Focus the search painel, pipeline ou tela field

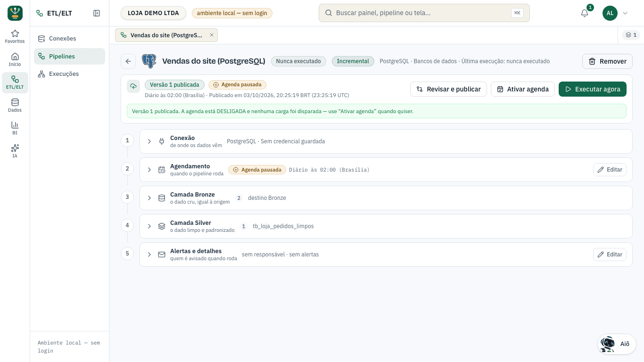424,13
